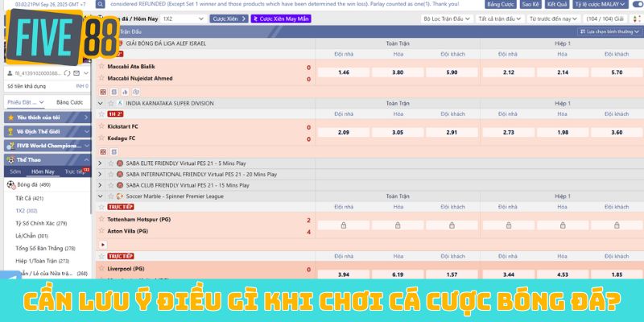644x322 pixels.
Task: Star the Soccer Marble Spinner Premier League
Action: click(111, 196)
